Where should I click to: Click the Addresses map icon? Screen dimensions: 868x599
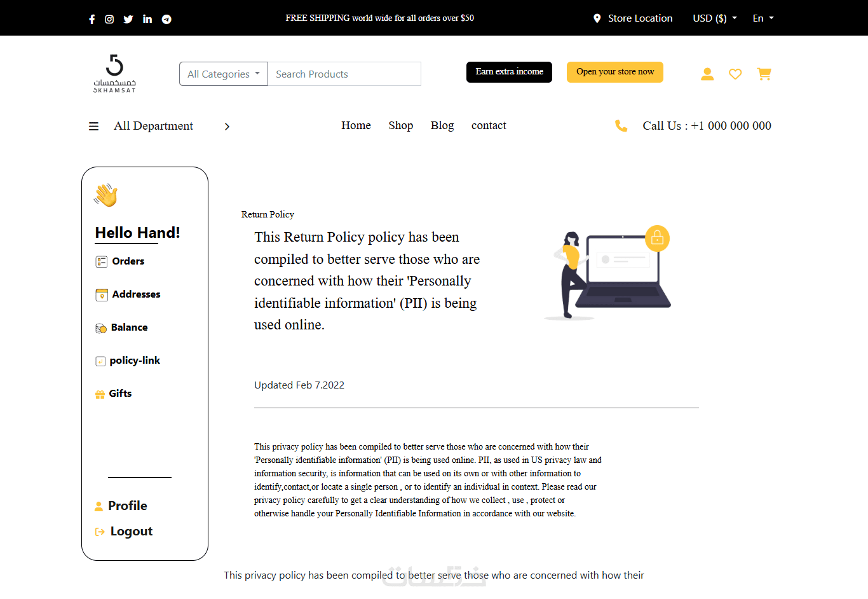point(102,294)
